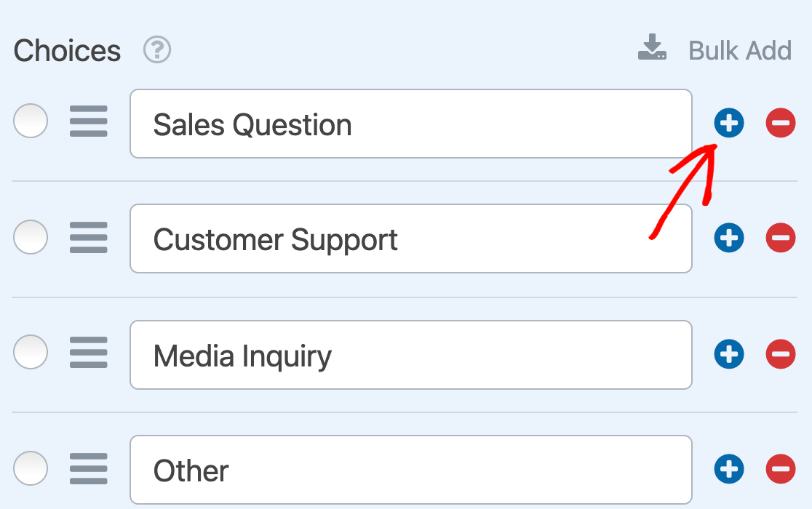Add a choice after Other

click(x=729, y=469)
